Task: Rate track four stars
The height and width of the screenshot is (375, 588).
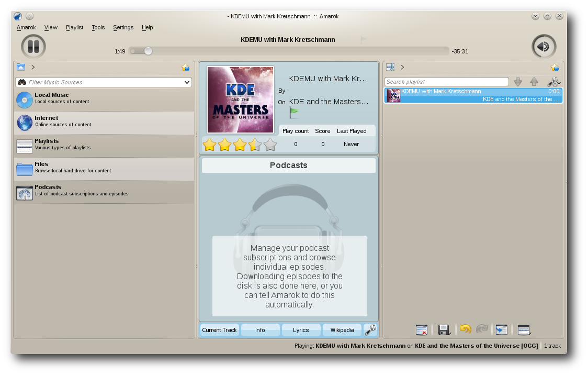Action: (255, 145)
